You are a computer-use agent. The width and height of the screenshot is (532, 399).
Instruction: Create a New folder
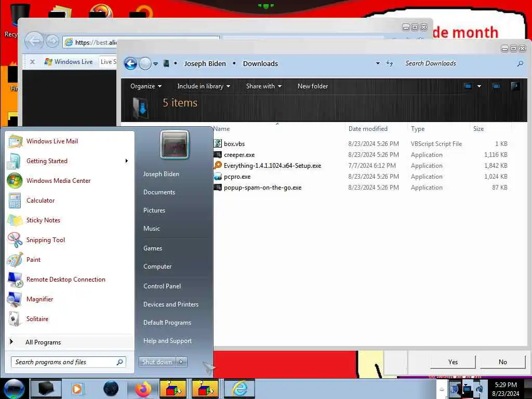point(312,86)
